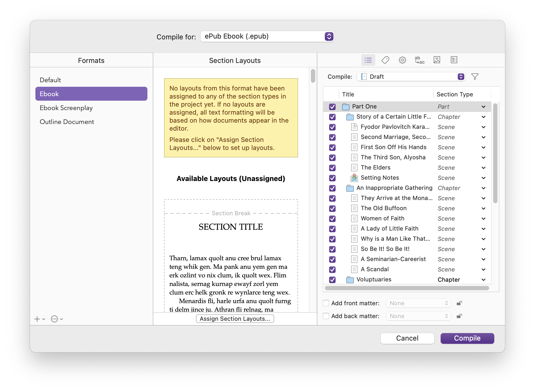The height and width of the screenshot is (392, 535).
Task: Open the compile options gear icon
Action: tap(402, 60)
